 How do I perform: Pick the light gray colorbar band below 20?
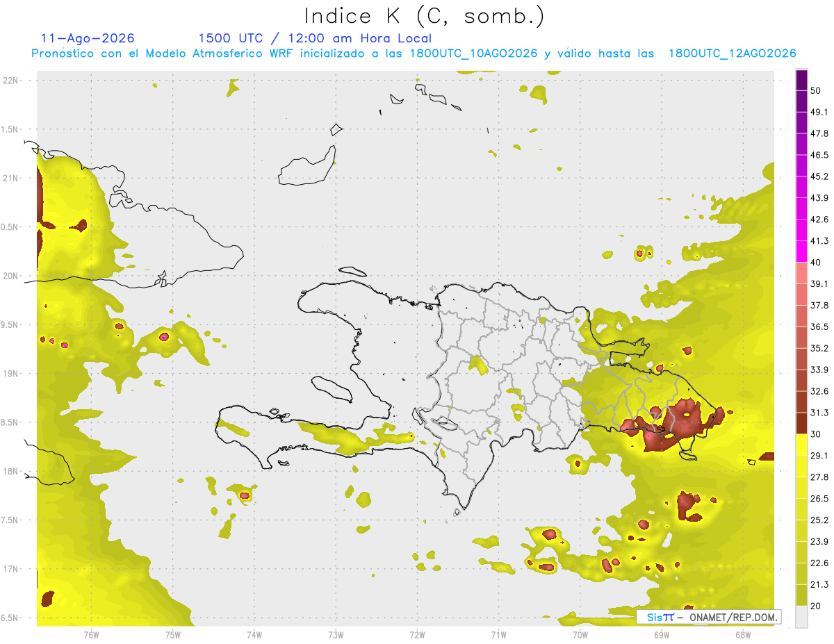(801, 617)
